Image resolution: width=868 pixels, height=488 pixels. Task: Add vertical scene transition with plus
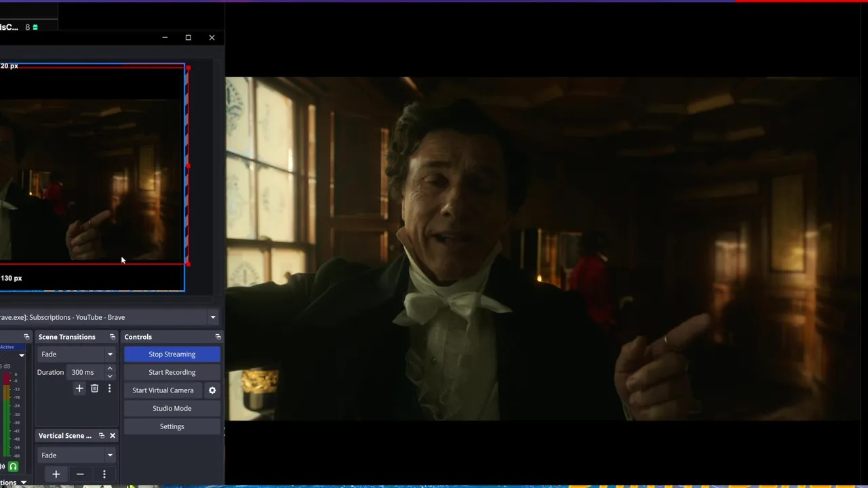(56, 474)
